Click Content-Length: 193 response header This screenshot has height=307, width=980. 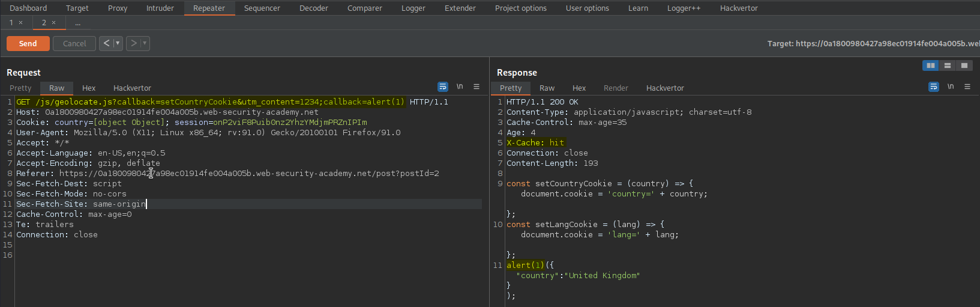tap(552, 163)
